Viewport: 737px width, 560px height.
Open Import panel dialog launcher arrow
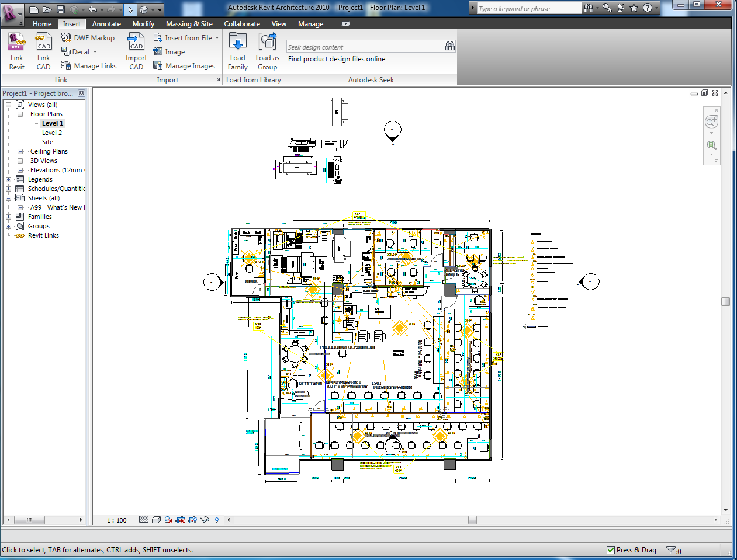coord(219,80)
